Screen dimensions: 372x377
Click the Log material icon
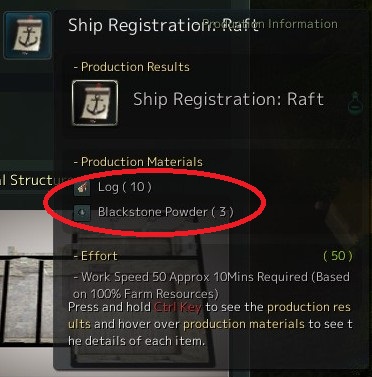tap(82, 188)
